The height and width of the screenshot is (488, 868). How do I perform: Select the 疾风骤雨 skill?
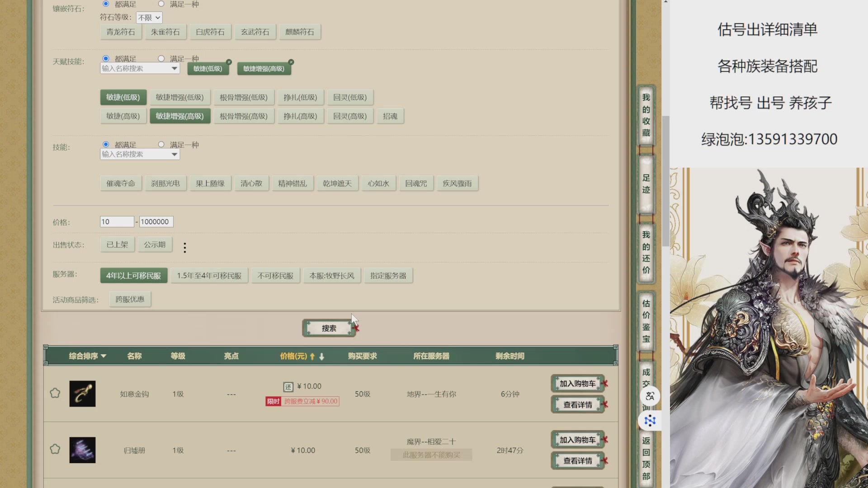pyautogui.click(x=457, y=183)
